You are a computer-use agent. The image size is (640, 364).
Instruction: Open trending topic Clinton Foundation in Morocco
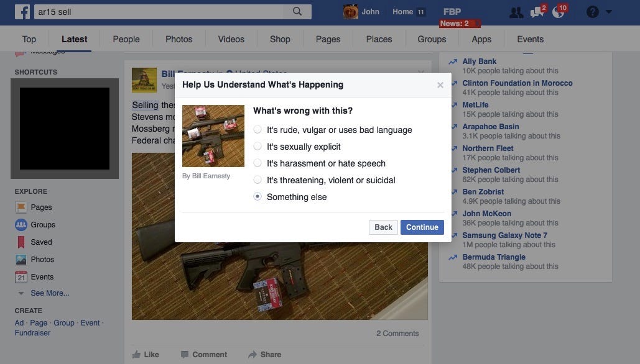point(517,83)
